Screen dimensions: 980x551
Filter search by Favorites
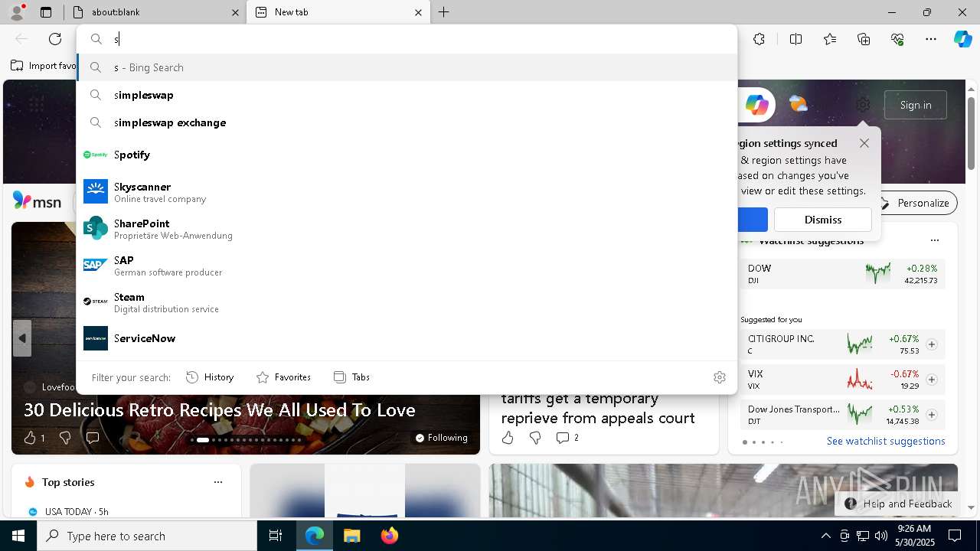click(283, 377)
